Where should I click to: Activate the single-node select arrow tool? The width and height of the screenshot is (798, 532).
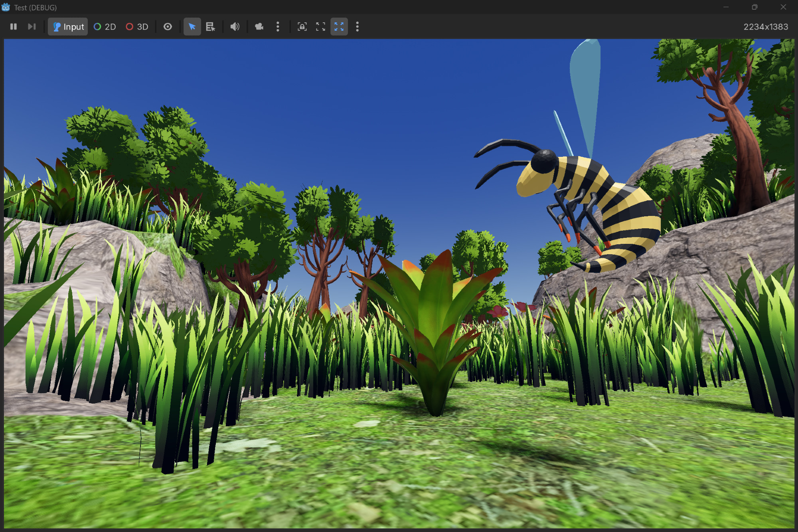(x=192, y=27)
